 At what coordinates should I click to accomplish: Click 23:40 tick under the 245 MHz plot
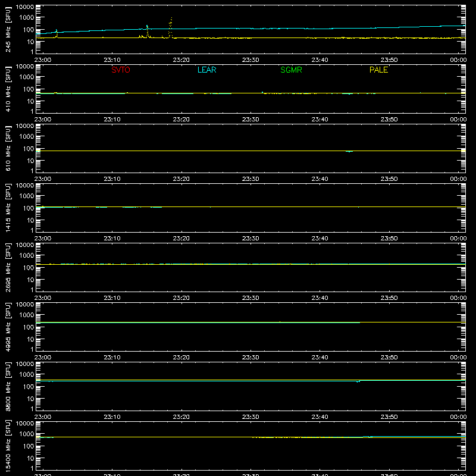(x=320, y=60)
